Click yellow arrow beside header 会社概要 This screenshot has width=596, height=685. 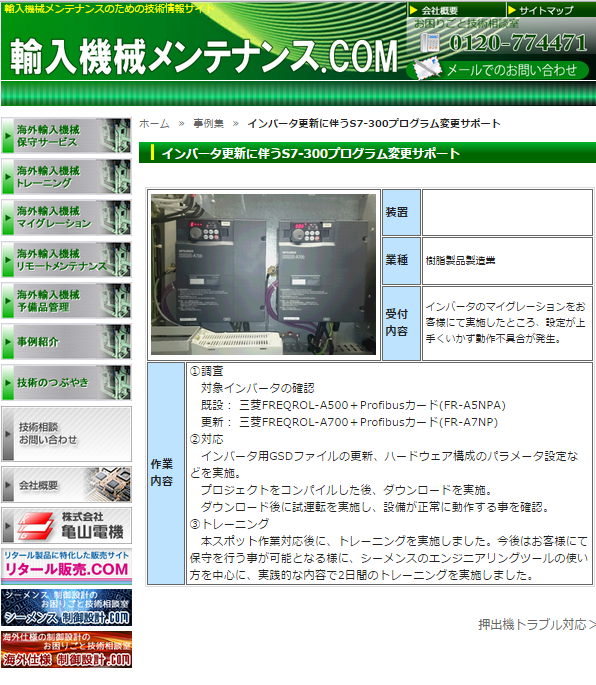coord(414,10)
